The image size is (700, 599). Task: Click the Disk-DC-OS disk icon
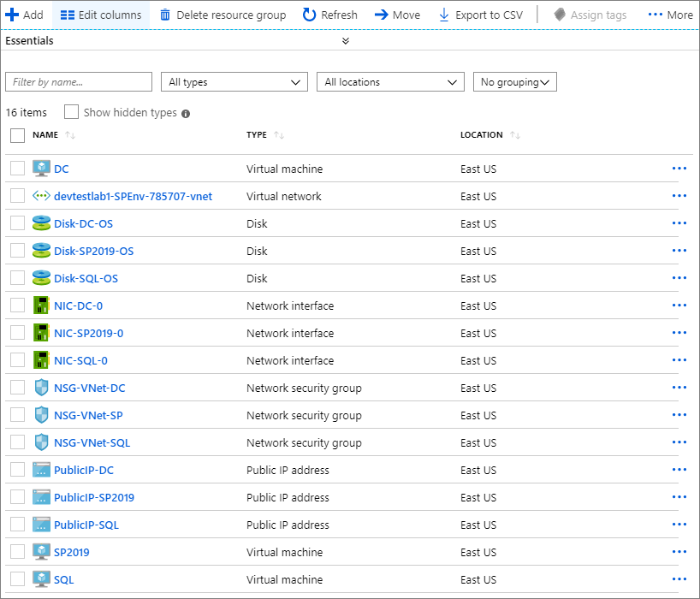(42, 223)
